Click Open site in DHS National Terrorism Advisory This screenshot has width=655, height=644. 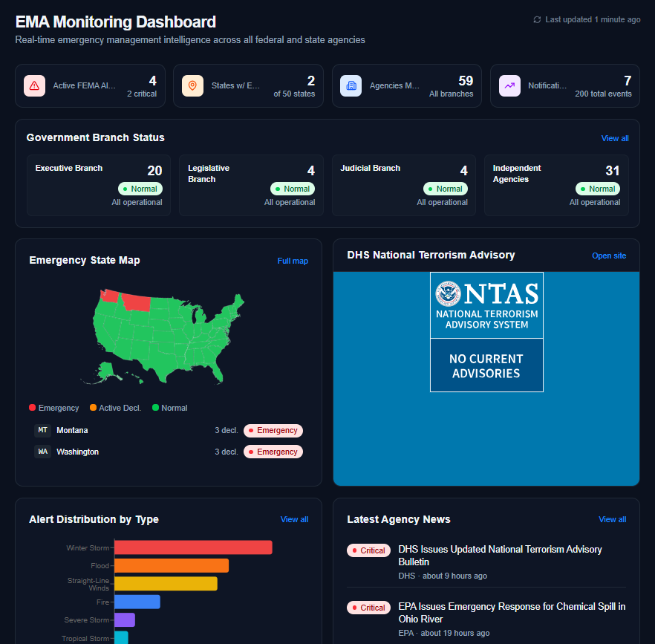tap(609, 256)
